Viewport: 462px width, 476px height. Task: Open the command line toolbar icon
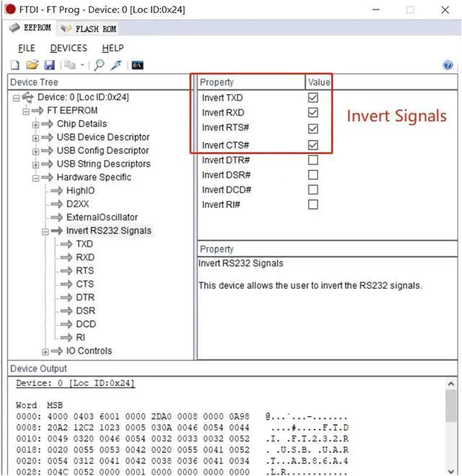tap(137, 65)
